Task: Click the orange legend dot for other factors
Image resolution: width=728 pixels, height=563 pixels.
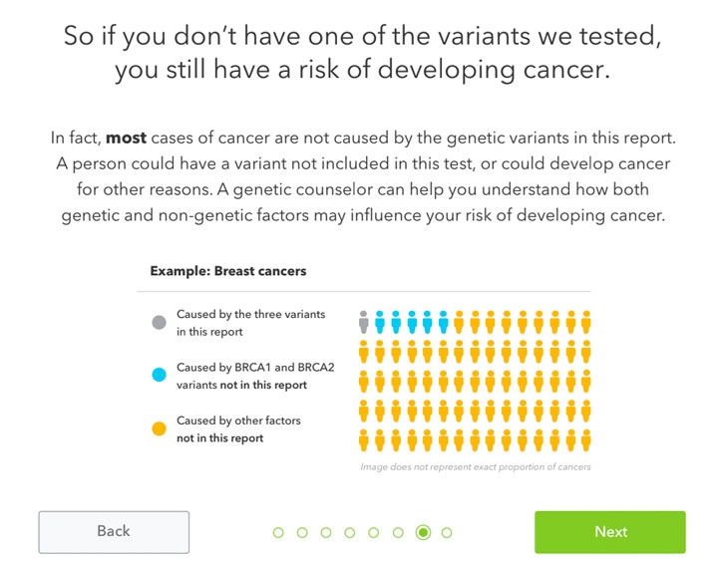Action: [x=159, y=429]
